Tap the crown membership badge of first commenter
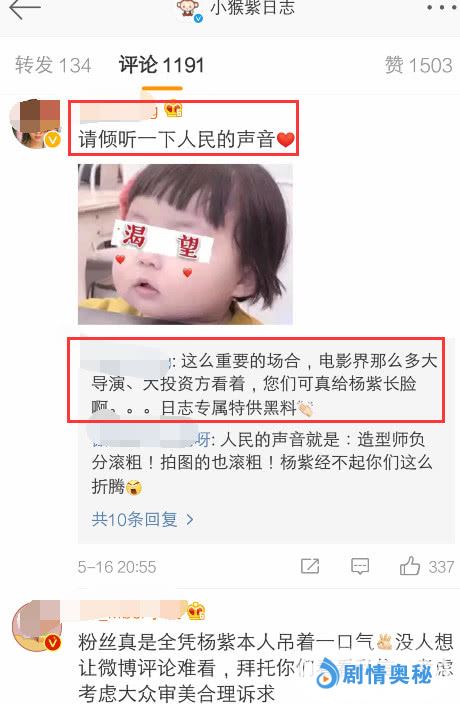This screenshot has height=704, width=460. click(173, 110)
